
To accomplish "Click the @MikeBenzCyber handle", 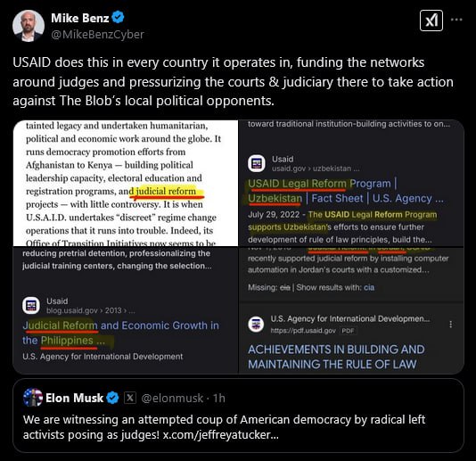I will [x=97, y=35].
